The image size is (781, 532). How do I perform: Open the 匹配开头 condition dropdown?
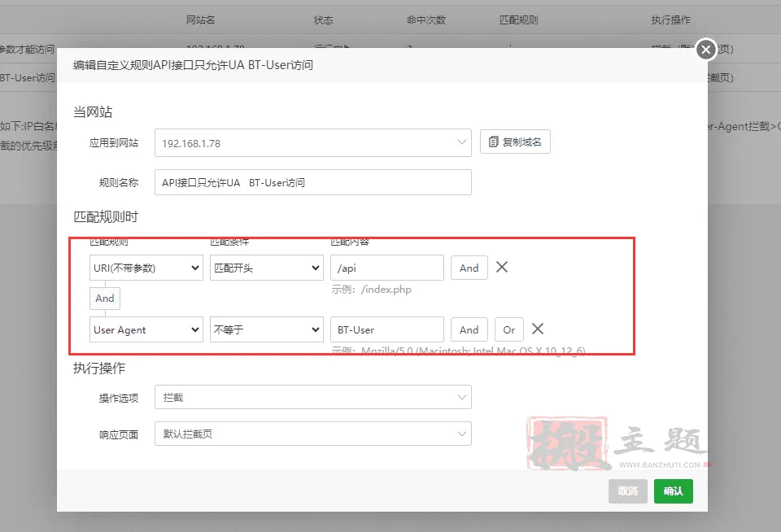pyautogui.click(x=267, y=268)
